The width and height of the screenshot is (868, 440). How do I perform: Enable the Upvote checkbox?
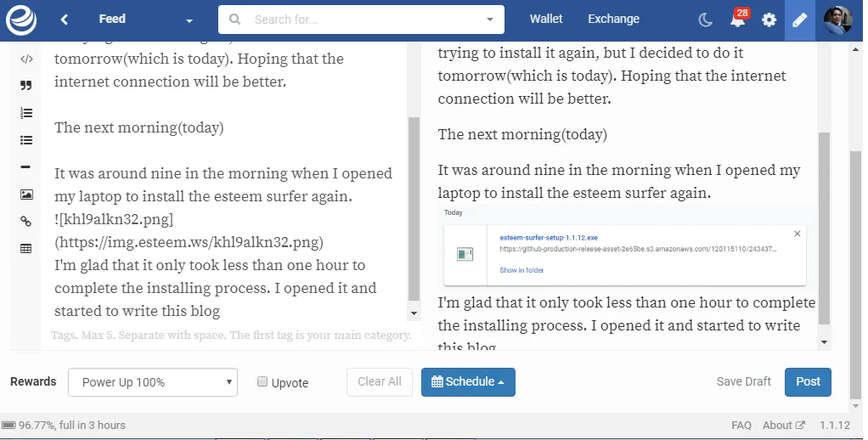click(262, 381)
